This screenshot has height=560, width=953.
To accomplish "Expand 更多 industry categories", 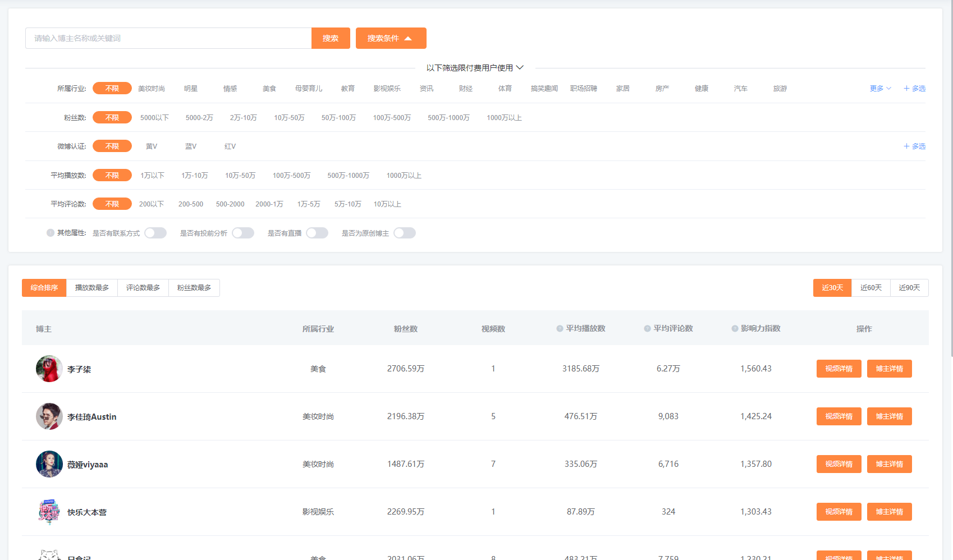I will (881, 89).
